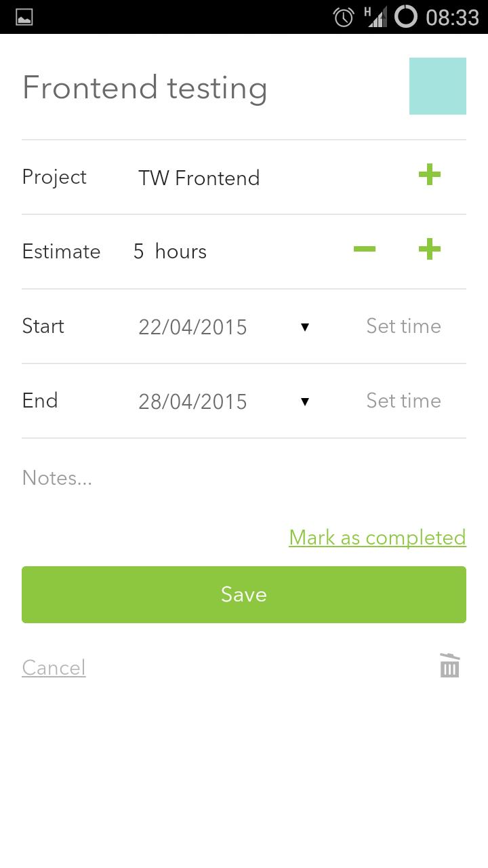Tap the 5 hours estimate value
Viewport: 488px width, 868px height.
coord(170,252)
